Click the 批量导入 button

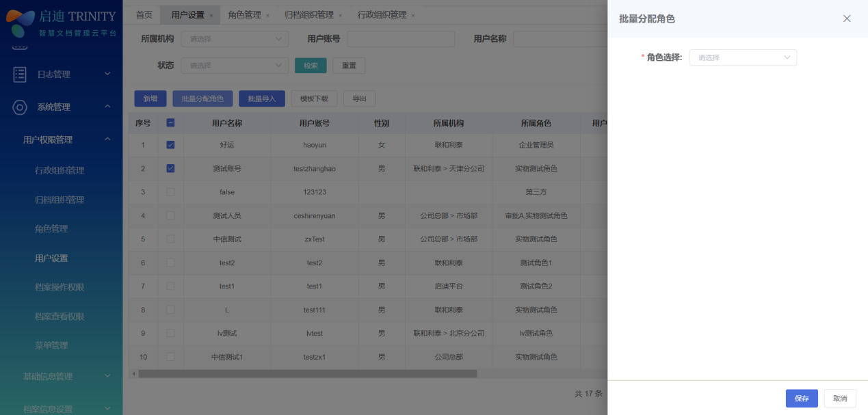point(262,98)
